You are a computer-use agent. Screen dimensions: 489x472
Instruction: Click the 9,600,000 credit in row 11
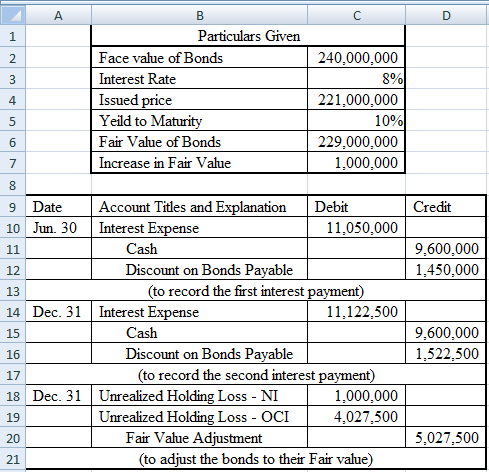(x=446, y=249)
